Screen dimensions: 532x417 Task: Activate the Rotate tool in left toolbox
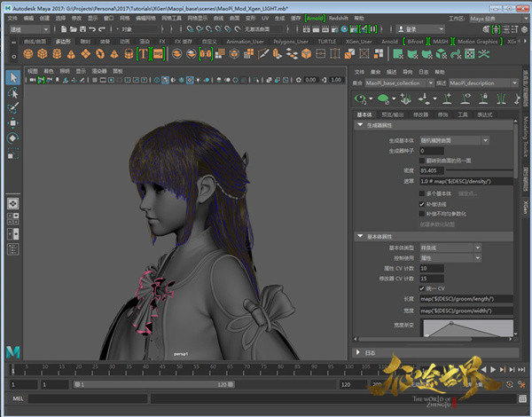(x=13, y=138)
